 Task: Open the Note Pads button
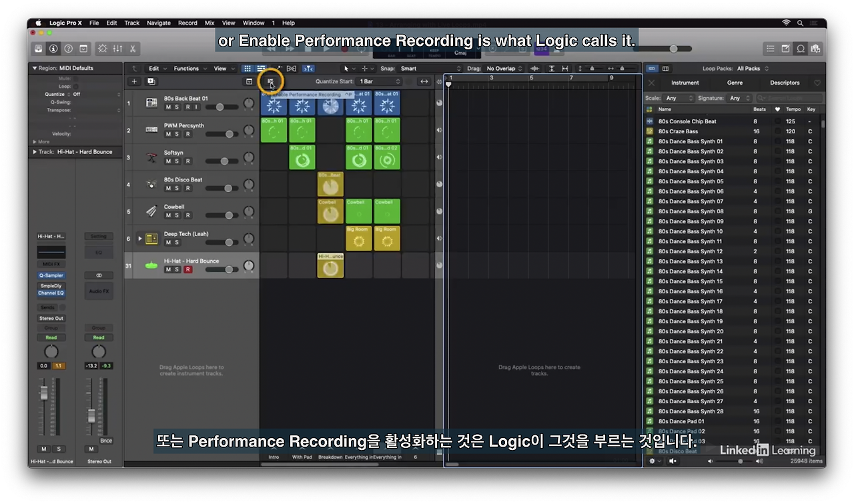785,49
